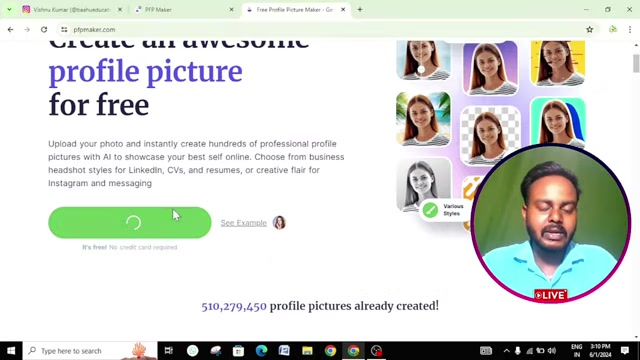Viewport: 640px width, 360px height.
Task: Open the active Chrome window taskbar icon
Action: click(353, 351)
